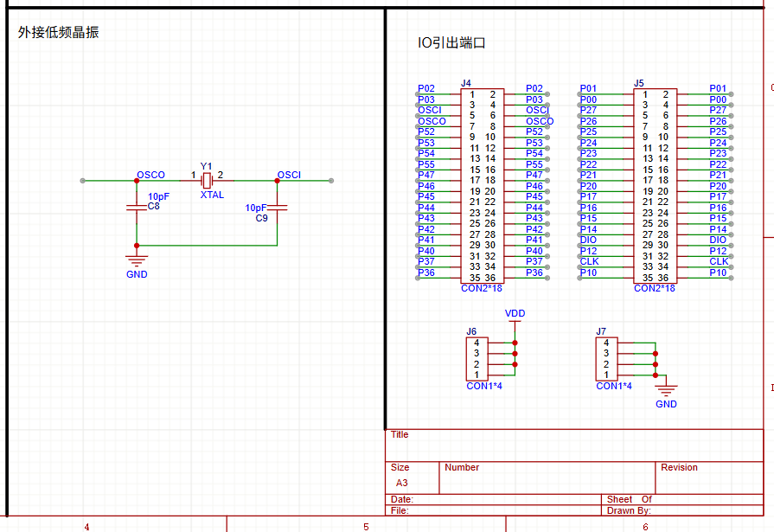Click the GND symbol below C8

(137, 261)
